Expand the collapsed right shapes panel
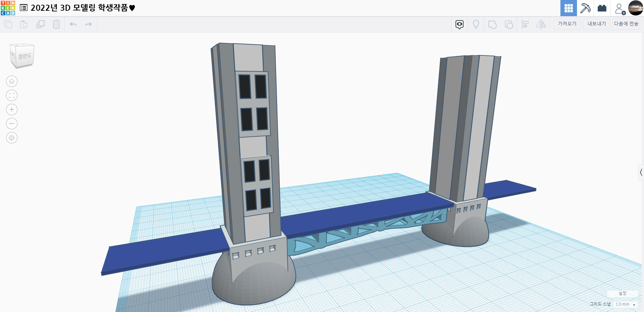The height and width of the screenshot is (312, 644). pyautogui.click(x=641, y=173)
